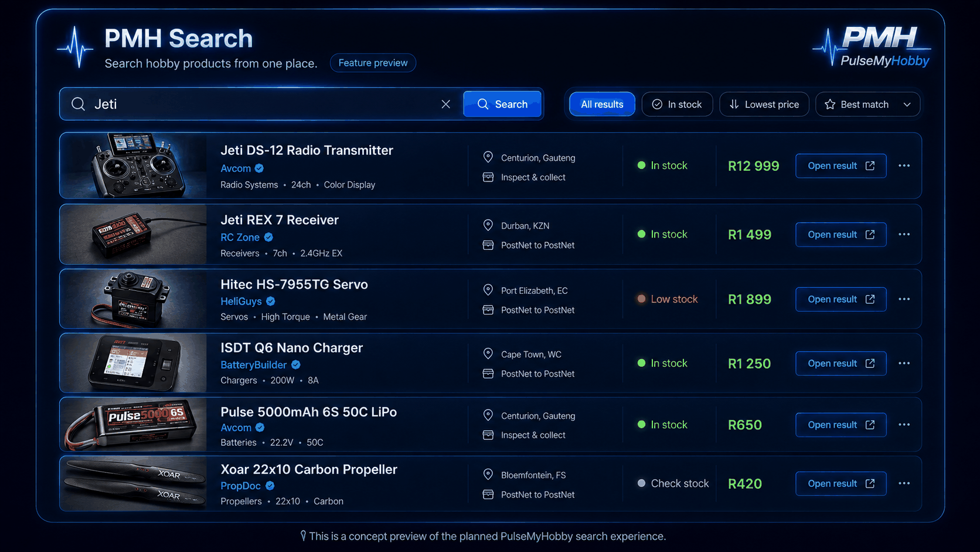The height and width of the screenshot is (552, 980).
Task: Open more options for ISDT Q6 row
Action: 904,363
